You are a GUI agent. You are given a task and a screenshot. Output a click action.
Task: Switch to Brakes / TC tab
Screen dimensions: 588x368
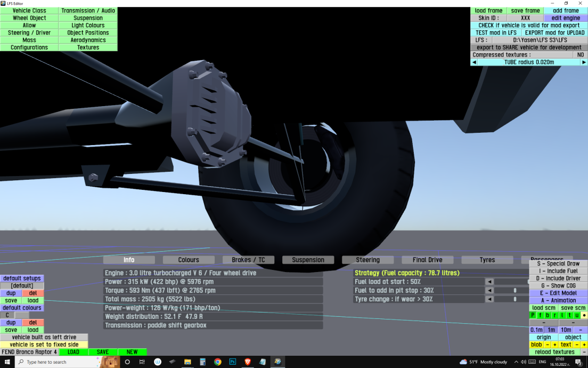click(248, 260)
